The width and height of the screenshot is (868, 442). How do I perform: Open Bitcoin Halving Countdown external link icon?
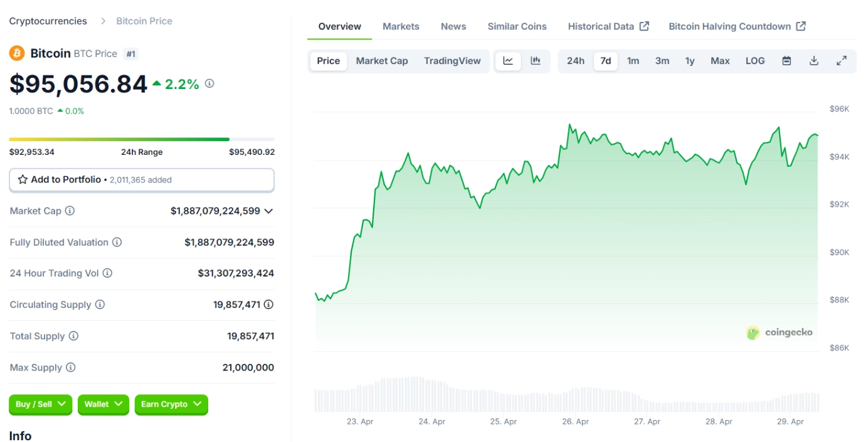tap(801, 26)
